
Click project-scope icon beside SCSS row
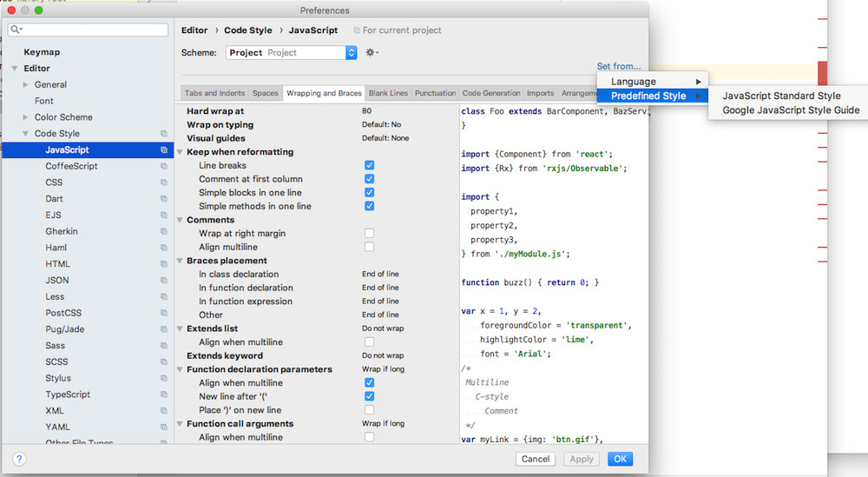pos(164,361)
